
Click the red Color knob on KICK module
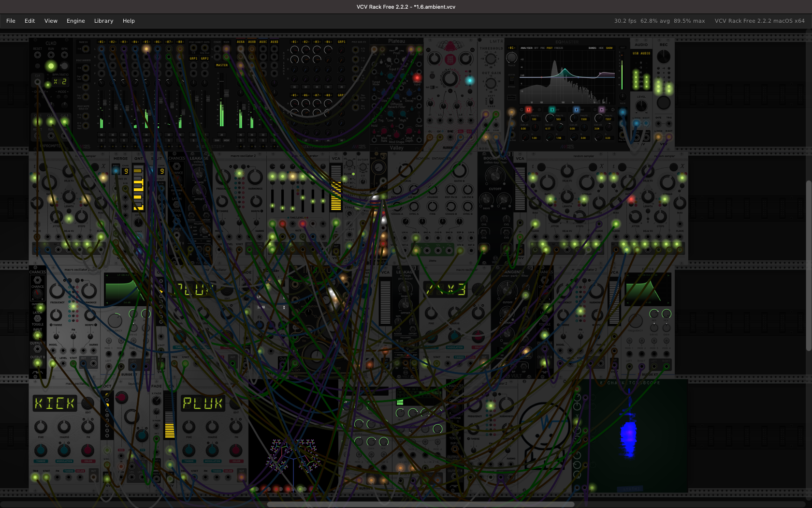coord(87,450)
